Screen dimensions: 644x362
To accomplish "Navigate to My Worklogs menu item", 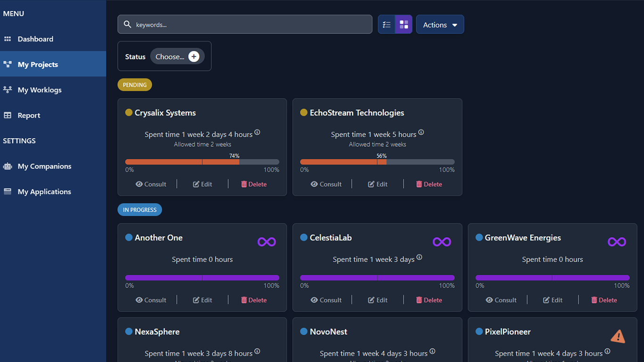I will tap(40, 90).
